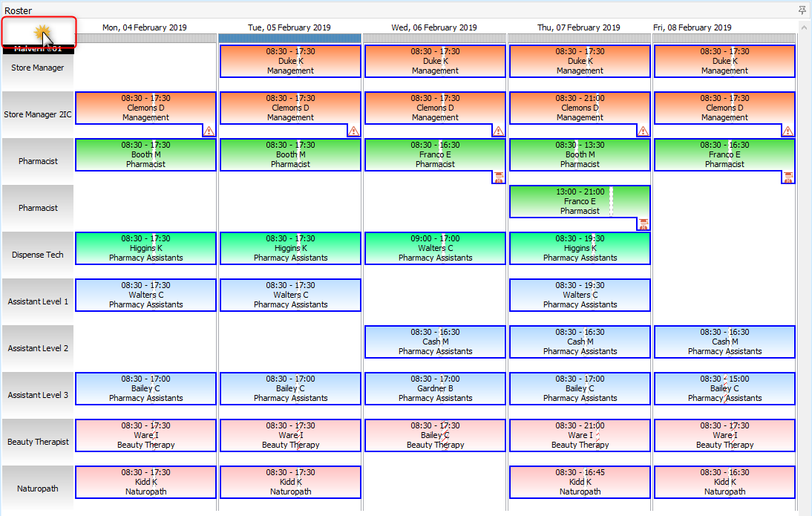Select Booth M's Monday Pharmacist shift

145,154
